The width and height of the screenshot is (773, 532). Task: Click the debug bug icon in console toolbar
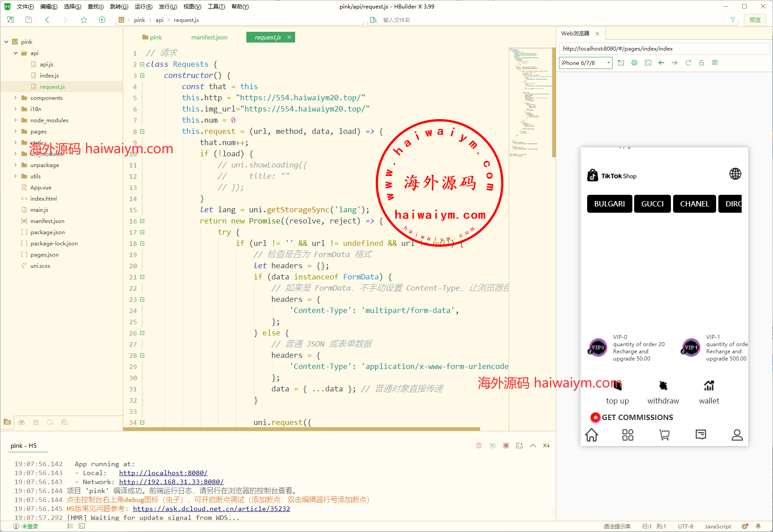tap(479, 446)
